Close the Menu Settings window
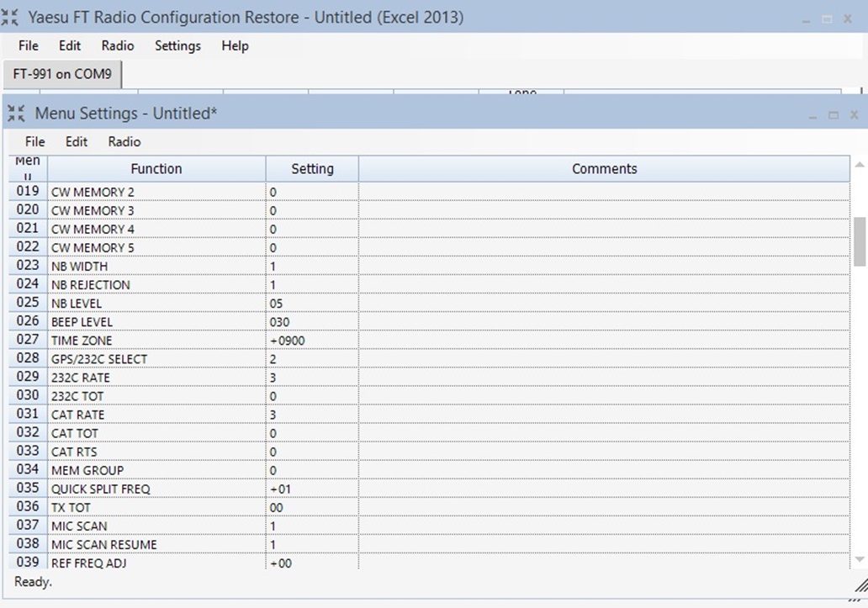Viewport: 868px width, 608px height. click(x=854, y=115)
